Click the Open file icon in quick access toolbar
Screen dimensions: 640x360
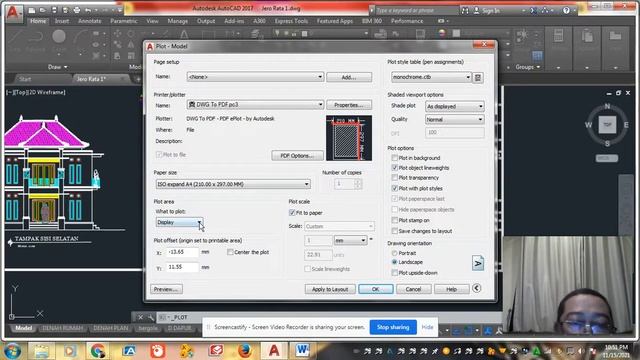pyautogui.click(x=43, y=10)
